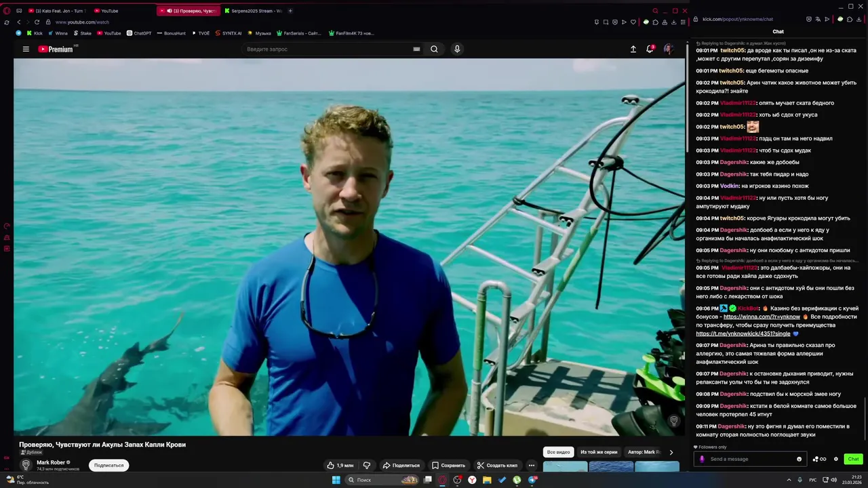Click the Telegram bookmark icon
The height and width of the screenshot is (488, 868).
tap(18, 33)
